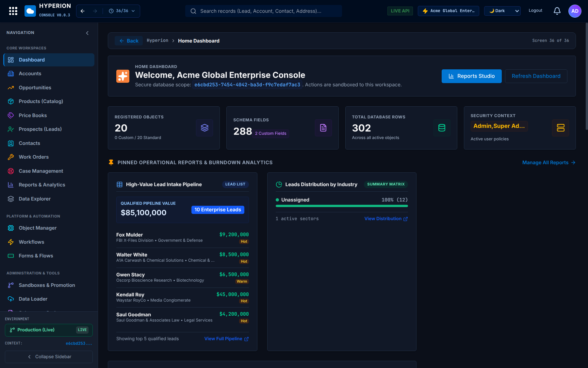Image resolution: width=588 pixels, height=368 pixels.
Task: Open Manage All Reports link
Action: tap(549, 163)
